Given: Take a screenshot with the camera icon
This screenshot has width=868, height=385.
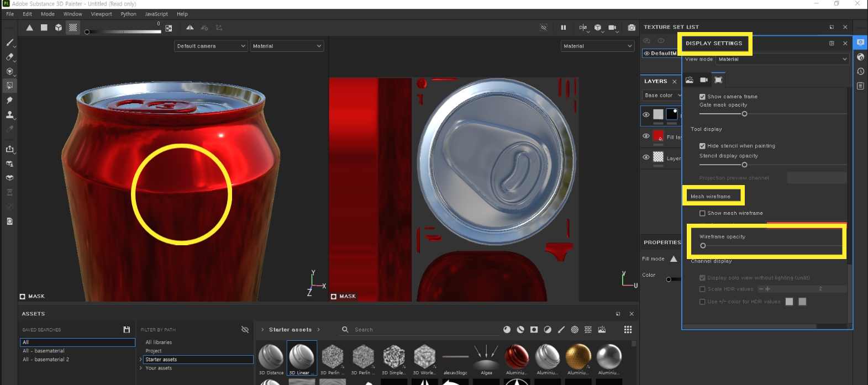Looking at the screenshot, I should [x=632, y=28].
